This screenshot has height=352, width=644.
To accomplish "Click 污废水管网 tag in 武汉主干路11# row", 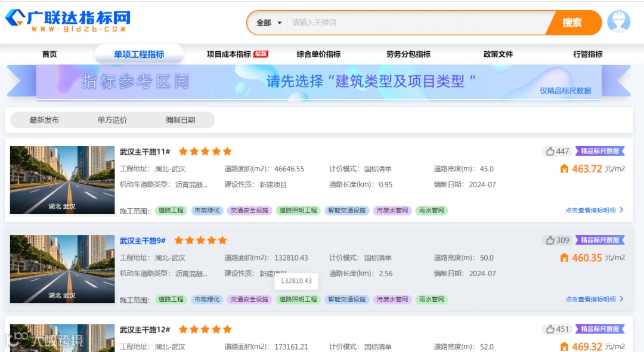I will pos(392,210).
